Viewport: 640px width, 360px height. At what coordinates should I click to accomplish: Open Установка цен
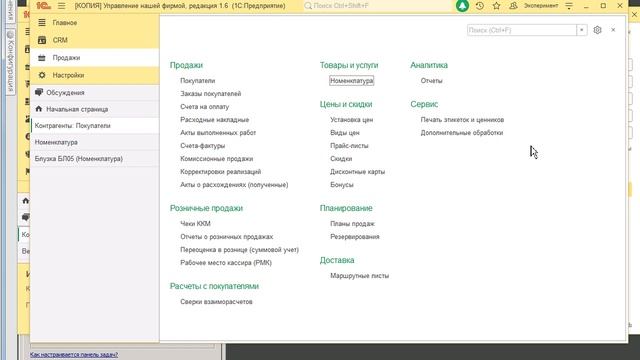coord(351,120)
